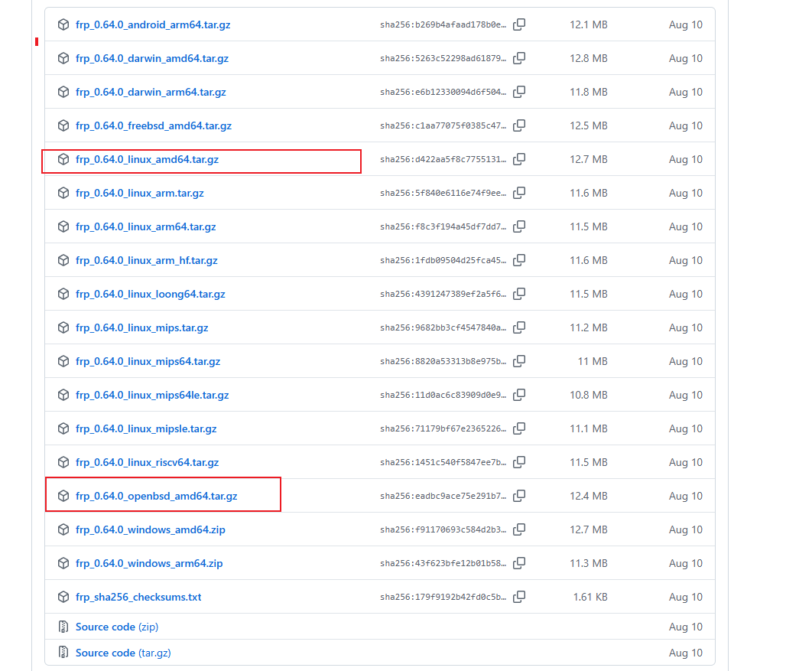Copy sha256 hash for frp_0.64.0_linux_mips64le.tar.gz
This screenshot has height=671, width=812.
point(519,395)
